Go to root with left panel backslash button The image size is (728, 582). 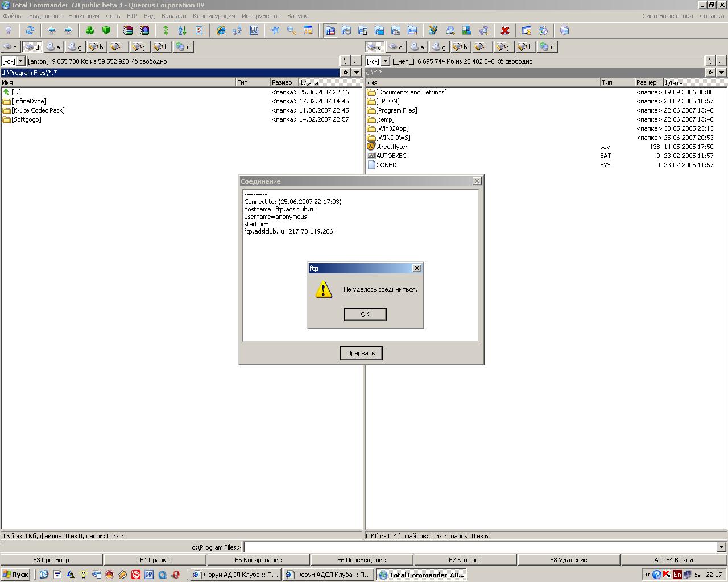345,61
